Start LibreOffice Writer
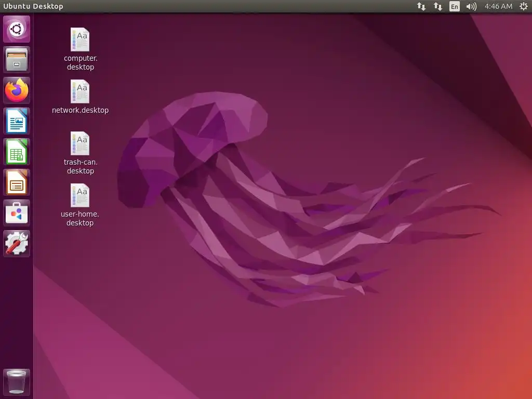 tap(17, 121)
